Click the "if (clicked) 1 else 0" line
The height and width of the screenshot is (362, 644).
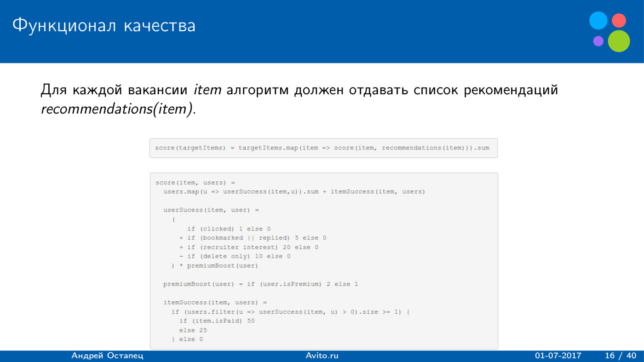click(229, 229)
